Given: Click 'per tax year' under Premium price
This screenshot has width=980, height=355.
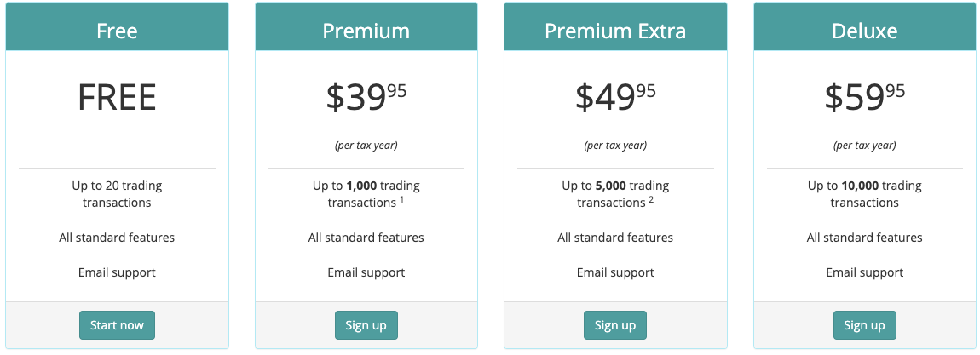Looking at the screenshot, I should pos(366,146).
